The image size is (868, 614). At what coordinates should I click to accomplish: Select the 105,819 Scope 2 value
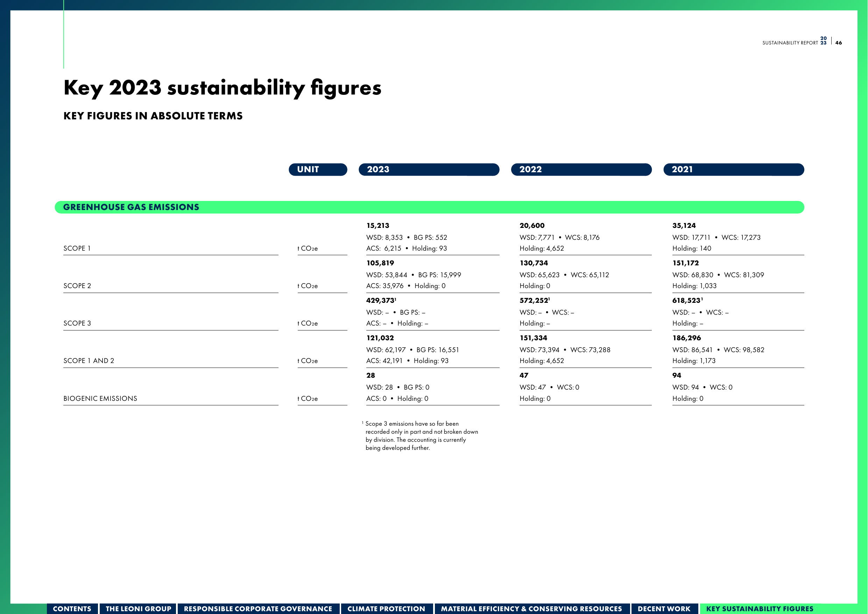tap(380, 263)
